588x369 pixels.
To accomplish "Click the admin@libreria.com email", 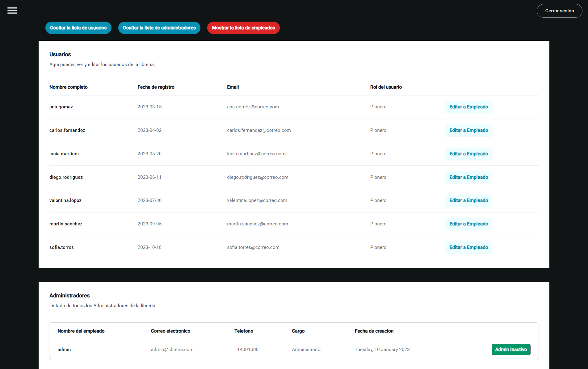I will [x=172, y=350].
